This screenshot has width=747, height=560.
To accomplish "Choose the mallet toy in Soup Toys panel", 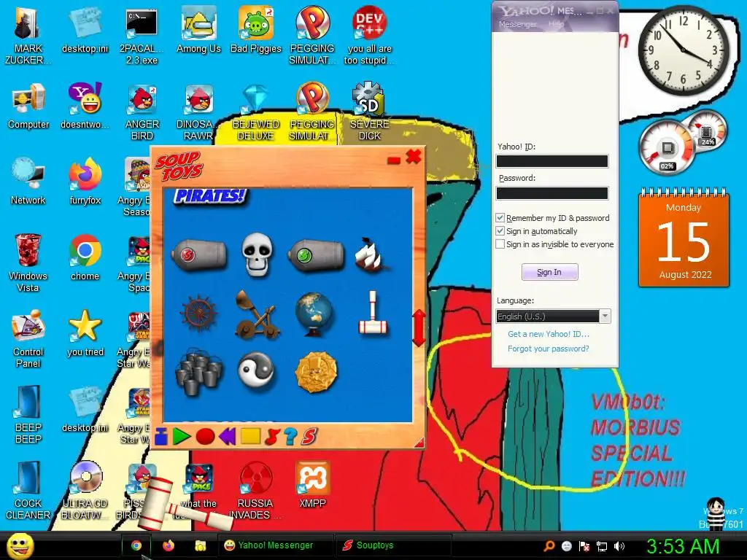I will [x=373, y=312].
